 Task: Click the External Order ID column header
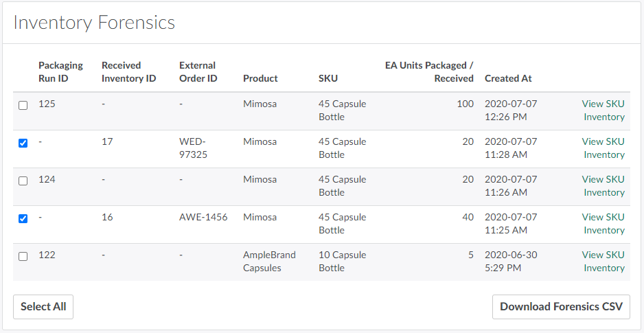point(198,71)
